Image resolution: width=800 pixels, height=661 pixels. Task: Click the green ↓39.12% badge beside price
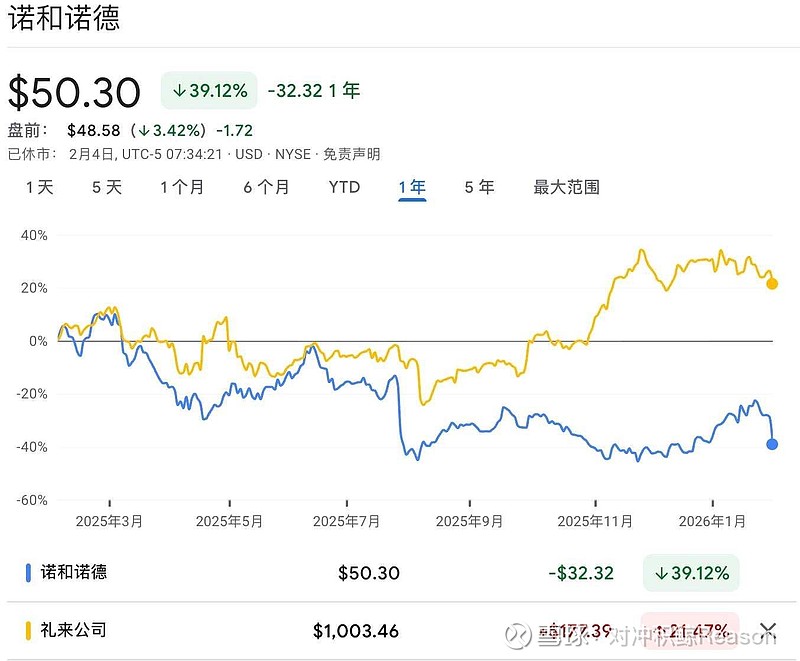pos(210,91)
